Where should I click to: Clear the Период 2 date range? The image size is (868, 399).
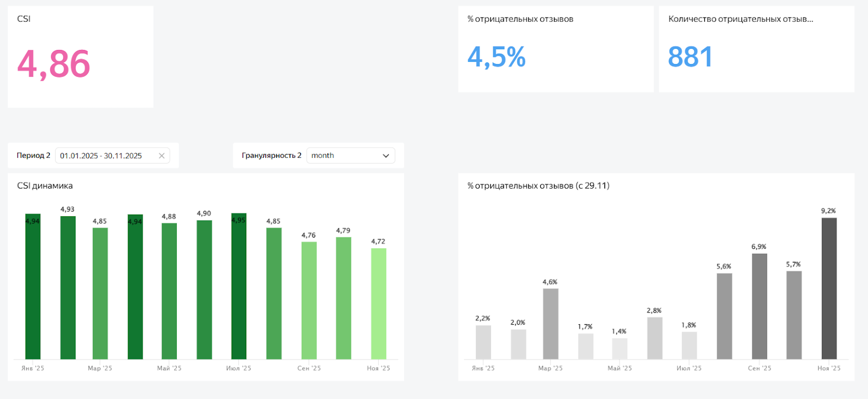coord(162,156)
